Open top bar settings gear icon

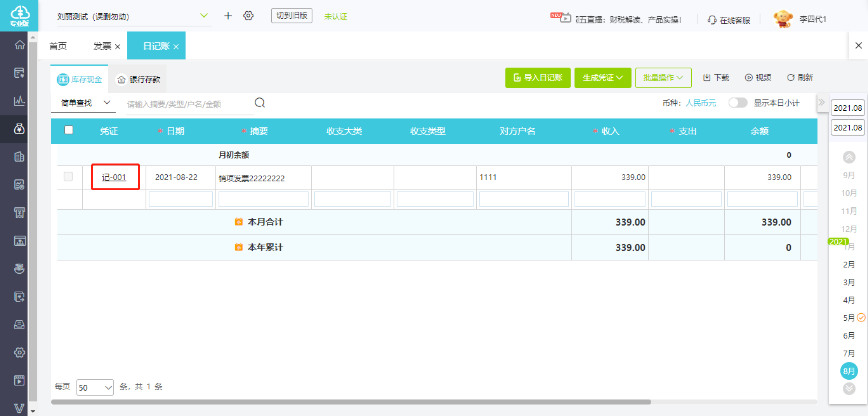(x=248, y=16)
